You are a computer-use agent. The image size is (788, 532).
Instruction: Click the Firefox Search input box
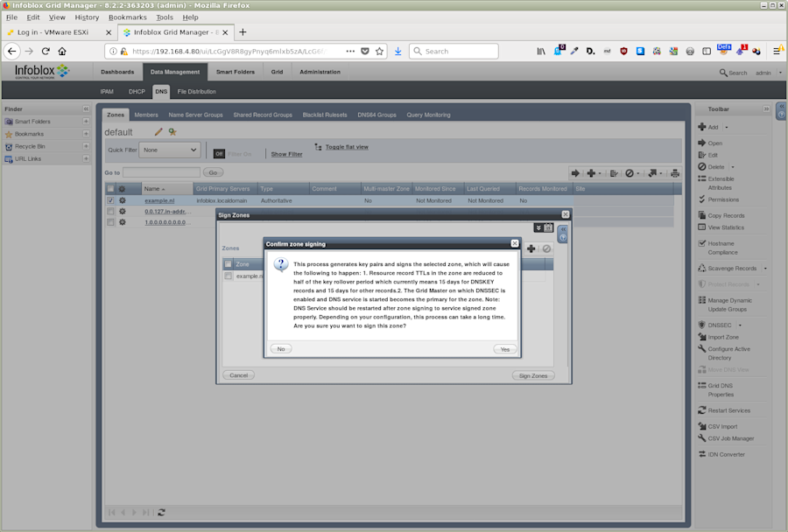pyautogui.click(x=454, y=52)
